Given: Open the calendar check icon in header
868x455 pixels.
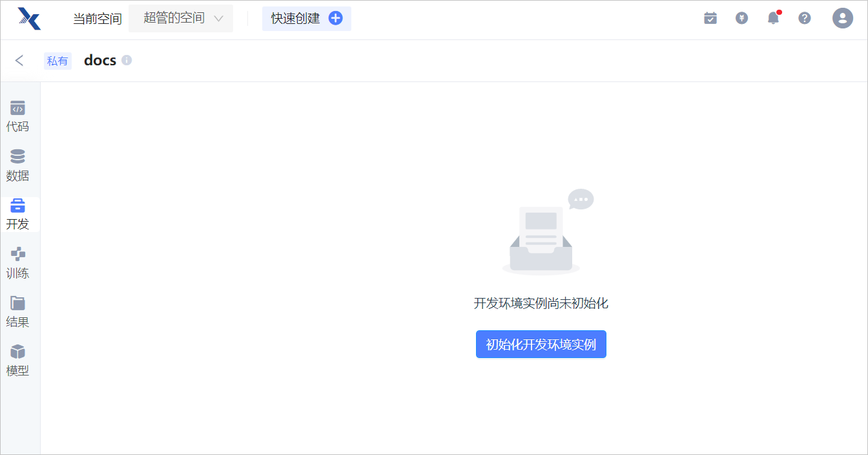Looking at the screenshot, I should (x=710, y=18).
